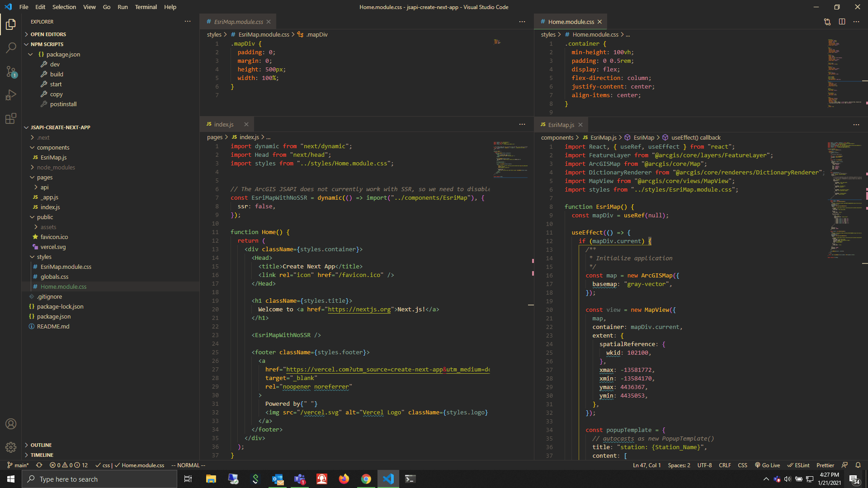868x488 pixels.
Task: Toggle Go Live server in status bar
Action: click(768, 465)
